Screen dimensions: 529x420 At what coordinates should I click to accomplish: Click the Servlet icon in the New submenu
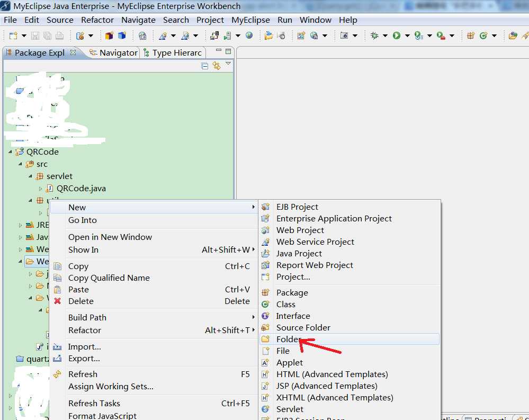pyautogui.click(x=265, y=409)
